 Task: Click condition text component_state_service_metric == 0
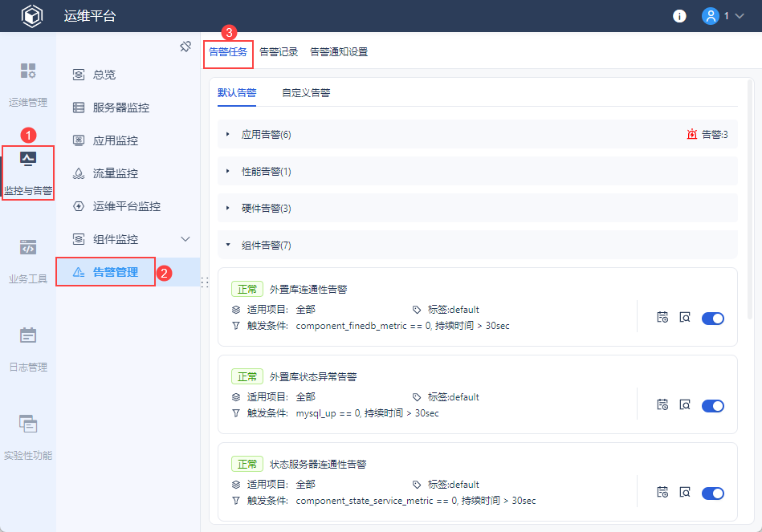(x=376, y=501)
